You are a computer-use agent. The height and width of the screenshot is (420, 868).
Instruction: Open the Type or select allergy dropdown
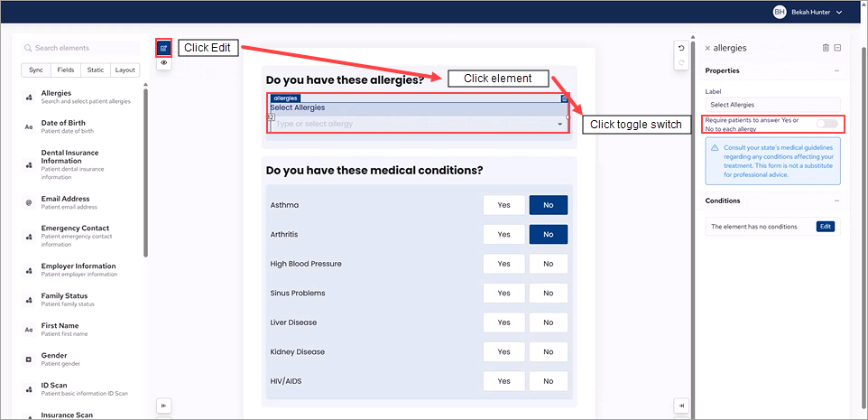click(418, 124)
